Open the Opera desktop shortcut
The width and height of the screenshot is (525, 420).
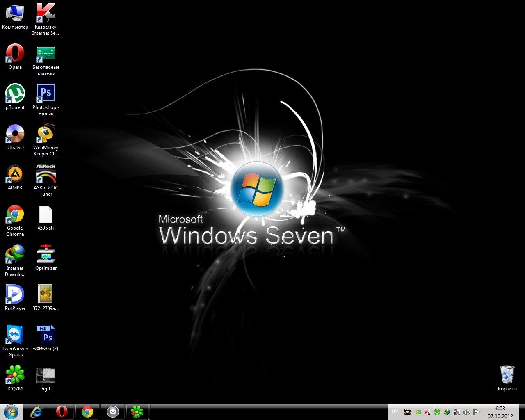pos(15,57)
